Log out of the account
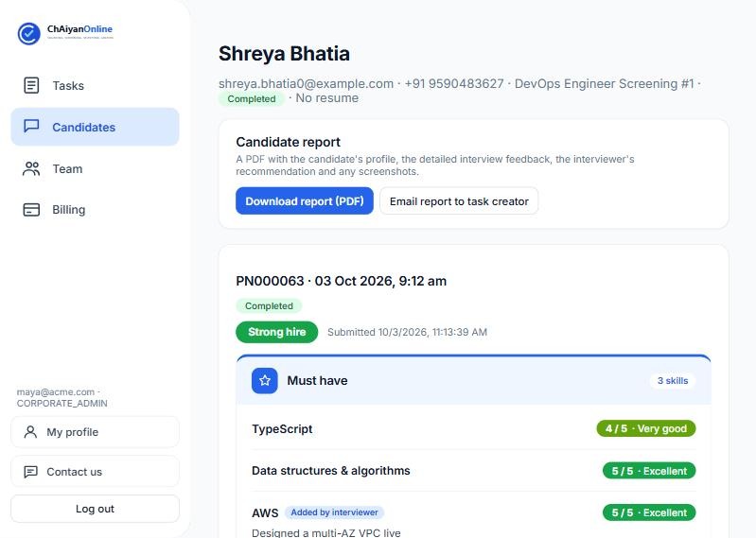 95,509
